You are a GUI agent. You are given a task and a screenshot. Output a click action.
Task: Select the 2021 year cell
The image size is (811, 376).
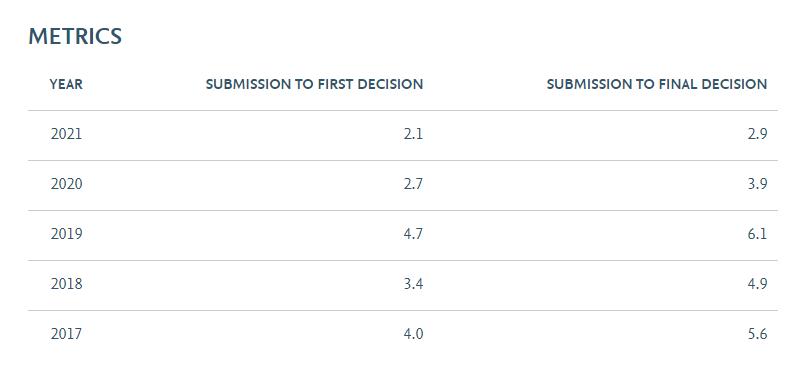(66, 134)
